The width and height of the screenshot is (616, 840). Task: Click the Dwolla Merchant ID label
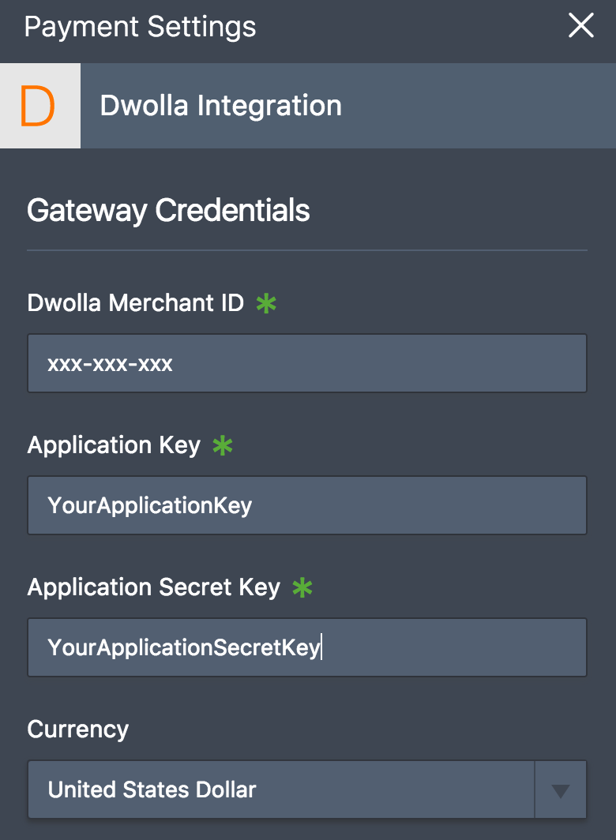click(136, 302)
